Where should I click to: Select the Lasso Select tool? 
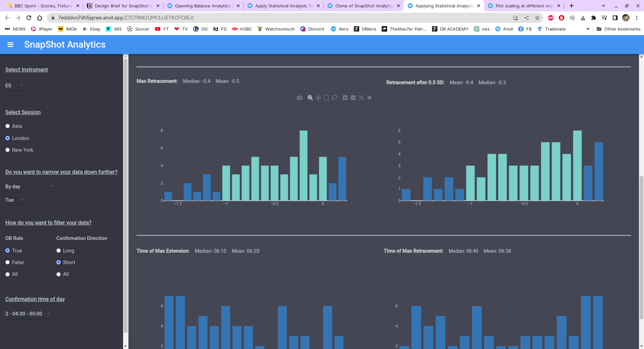[x=334, y=98]
